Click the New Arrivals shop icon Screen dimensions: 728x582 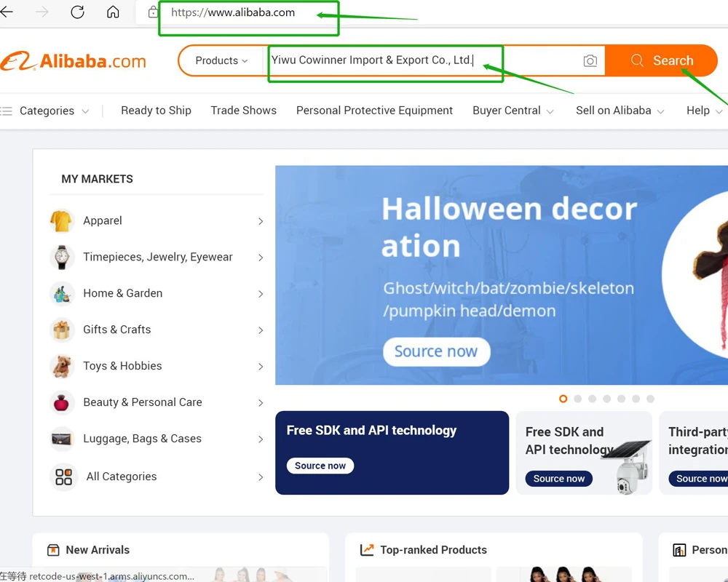53,550
